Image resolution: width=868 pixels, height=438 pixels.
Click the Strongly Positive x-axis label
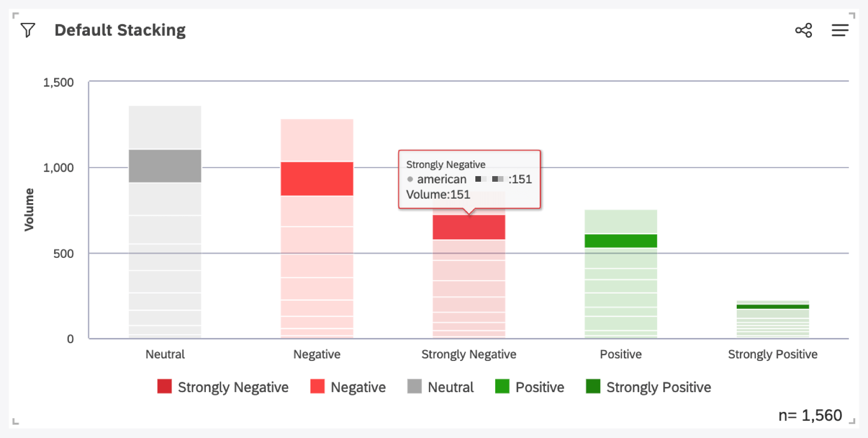[x=773, y=354]
